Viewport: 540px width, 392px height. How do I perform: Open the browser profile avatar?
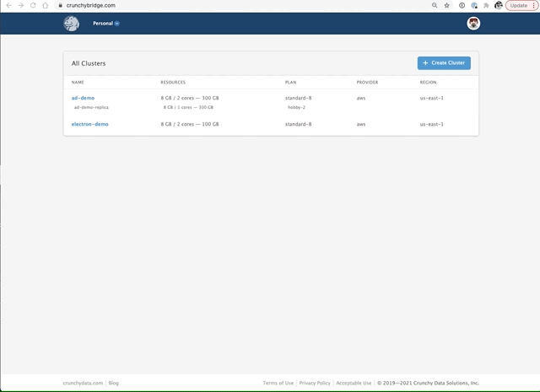coord(499,5)
